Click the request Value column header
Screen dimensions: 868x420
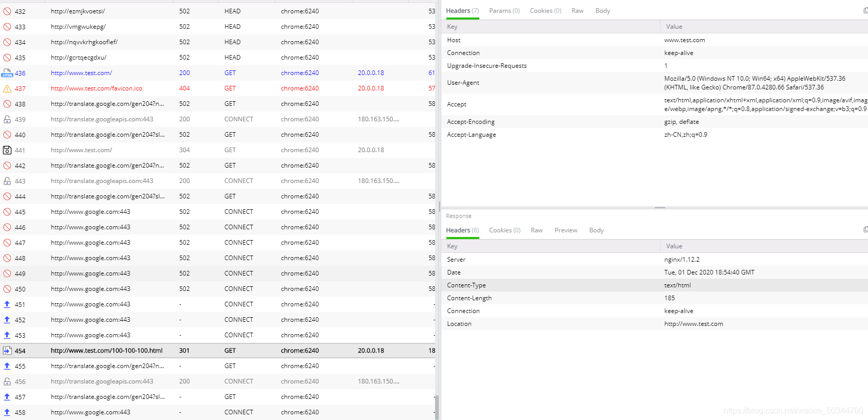tap(764, 27)
